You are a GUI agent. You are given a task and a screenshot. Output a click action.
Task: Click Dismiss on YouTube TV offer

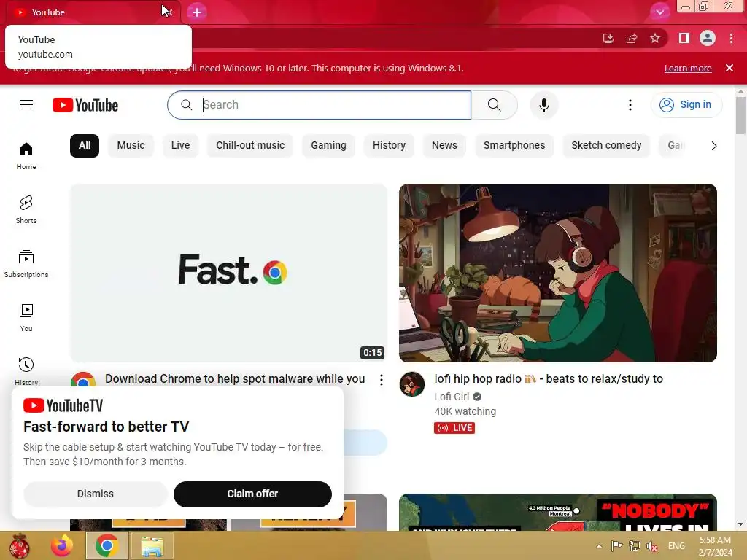(96, 494)
